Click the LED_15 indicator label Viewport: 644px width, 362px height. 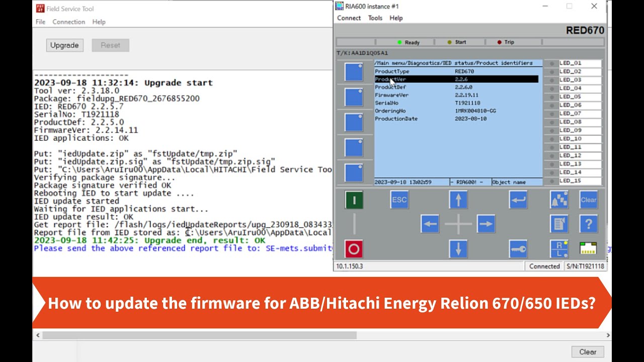pyautogui.click(x=580, y=180)
